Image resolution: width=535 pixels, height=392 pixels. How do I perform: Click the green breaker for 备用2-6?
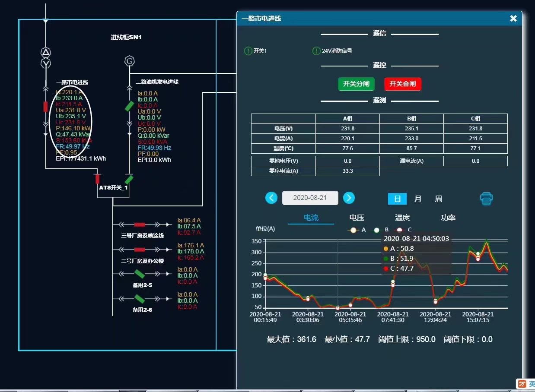pos(139,299)
